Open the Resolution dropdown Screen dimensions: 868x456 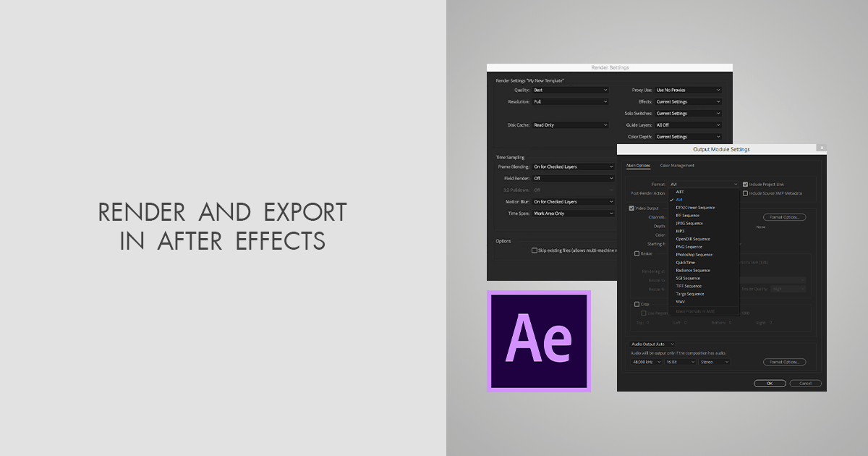[x=570, y=101]
